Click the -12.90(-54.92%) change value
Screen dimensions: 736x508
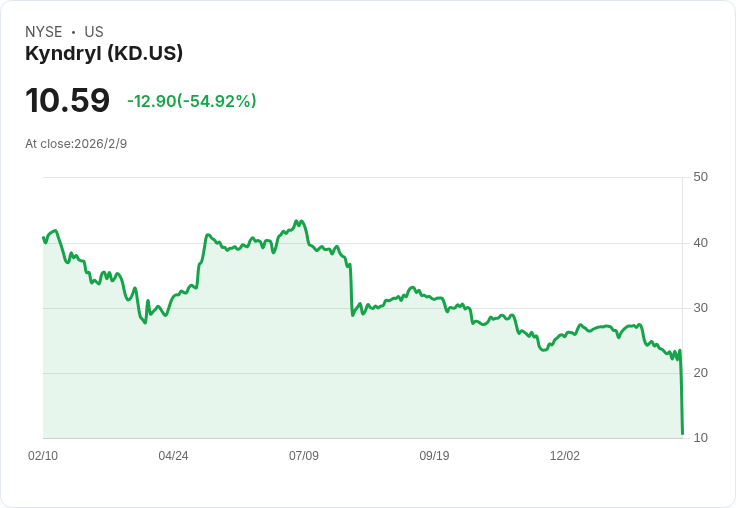(x=192, y=101)
